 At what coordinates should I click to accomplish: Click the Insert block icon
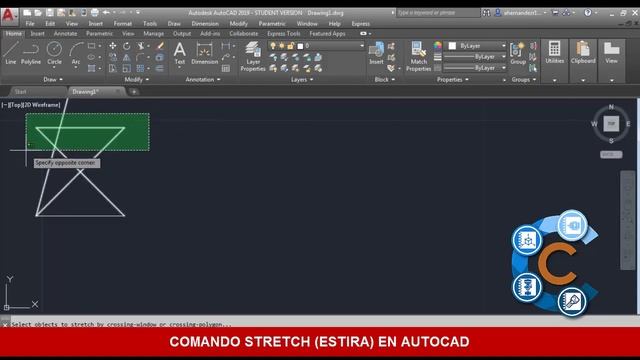(376, 53)
